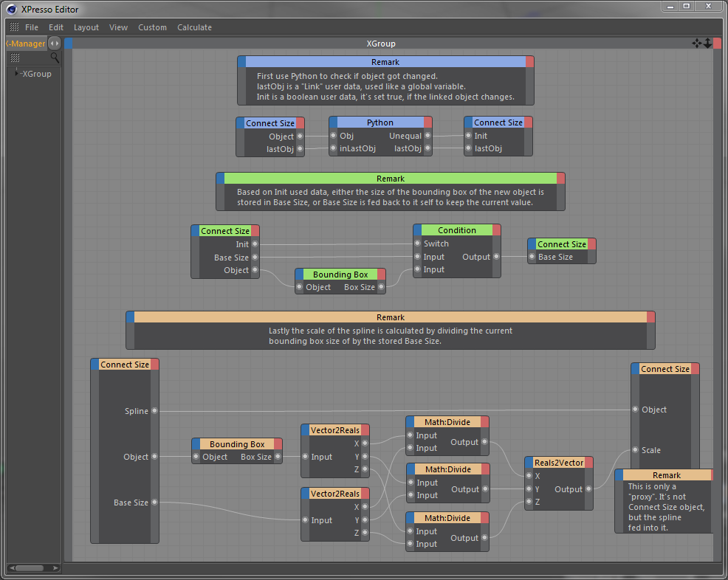Image resolution: width=728 pixels, height=580 pixels.
Task: Click the X-Manager left-right arrows toggle
Action: 54,44
